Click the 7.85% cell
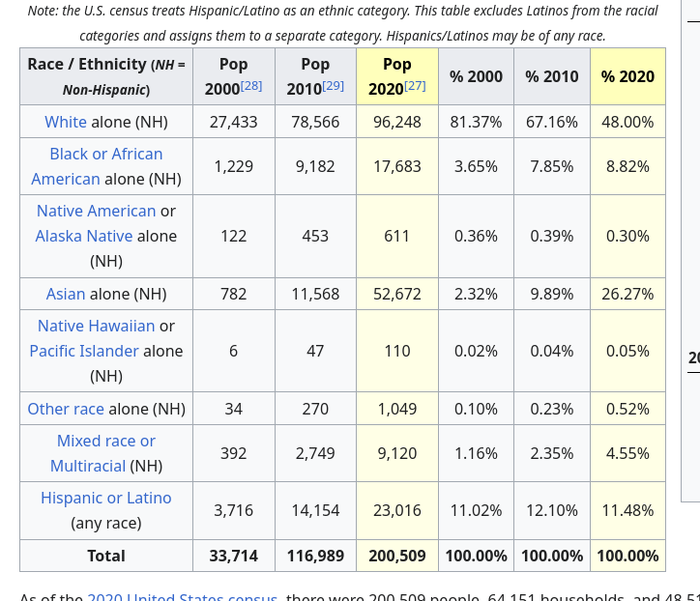 click(552, 166)
